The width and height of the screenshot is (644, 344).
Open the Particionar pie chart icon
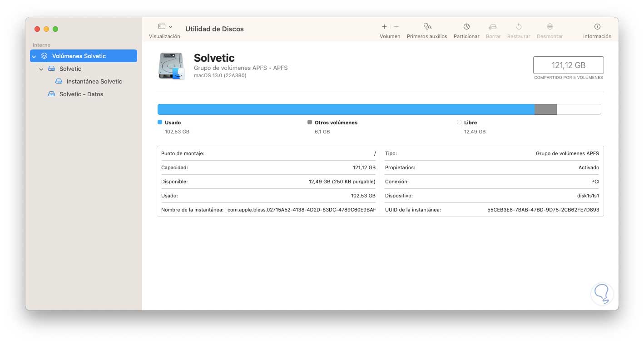[466, 27]
